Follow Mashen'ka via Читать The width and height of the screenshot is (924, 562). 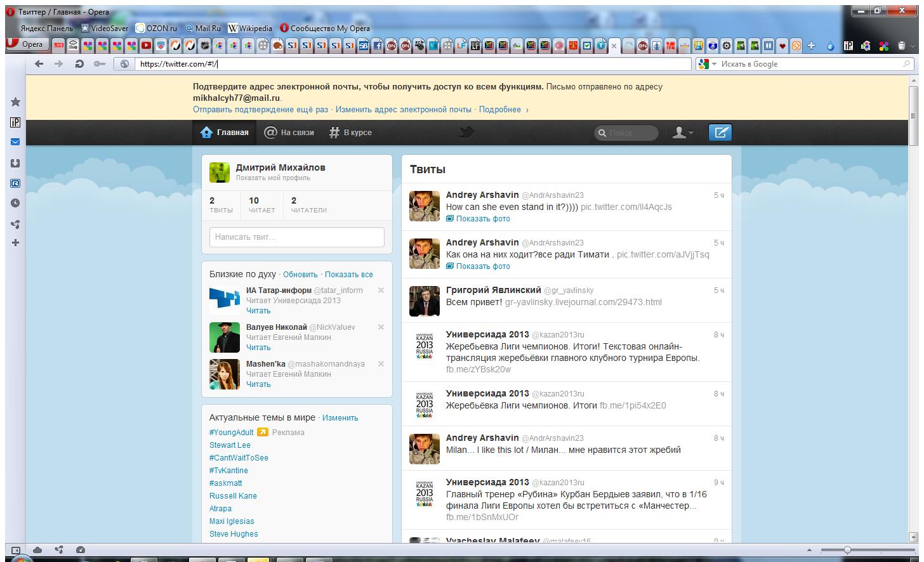[x=258, y=384]
